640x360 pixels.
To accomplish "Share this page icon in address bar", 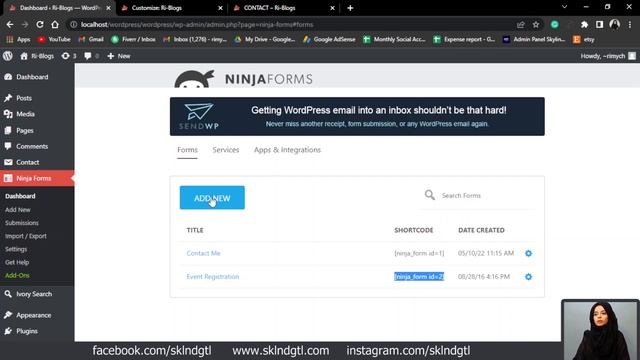I will [520, 24].
